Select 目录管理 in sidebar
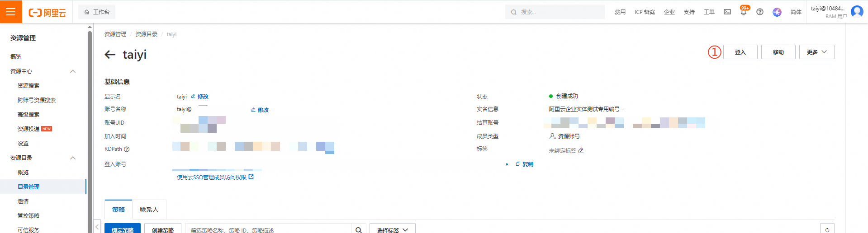 click(x=28, y=186)
